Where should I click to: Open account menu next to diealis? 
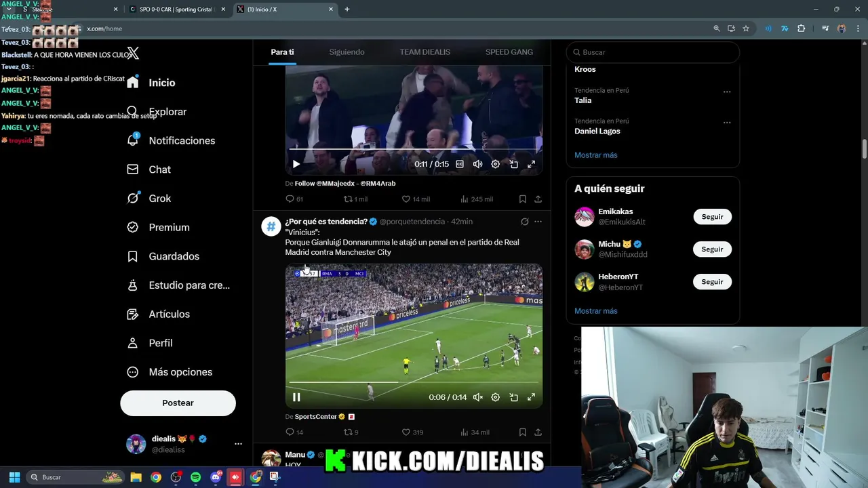tap(238, 444)
